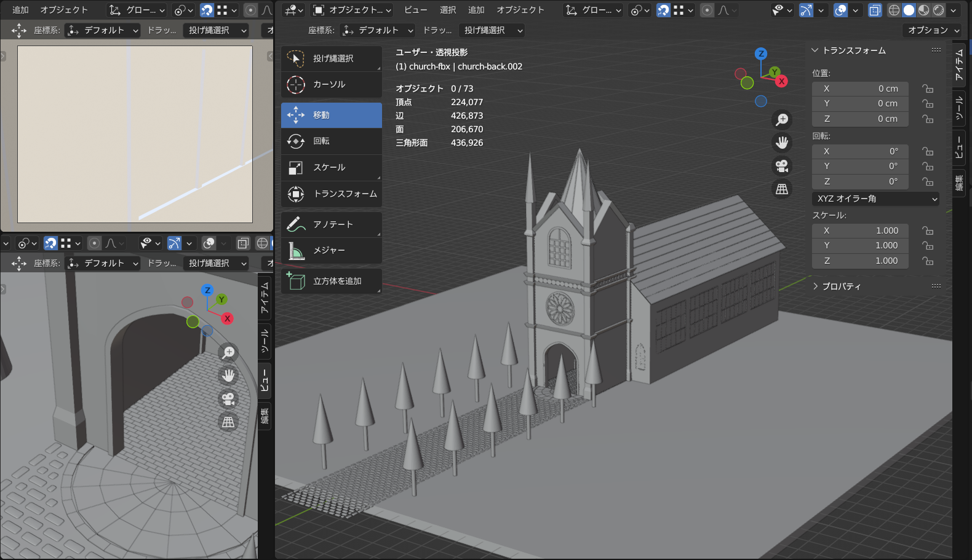972x560 pixels.
Task: Toggle lock for position X
Action: click(928, 89)
